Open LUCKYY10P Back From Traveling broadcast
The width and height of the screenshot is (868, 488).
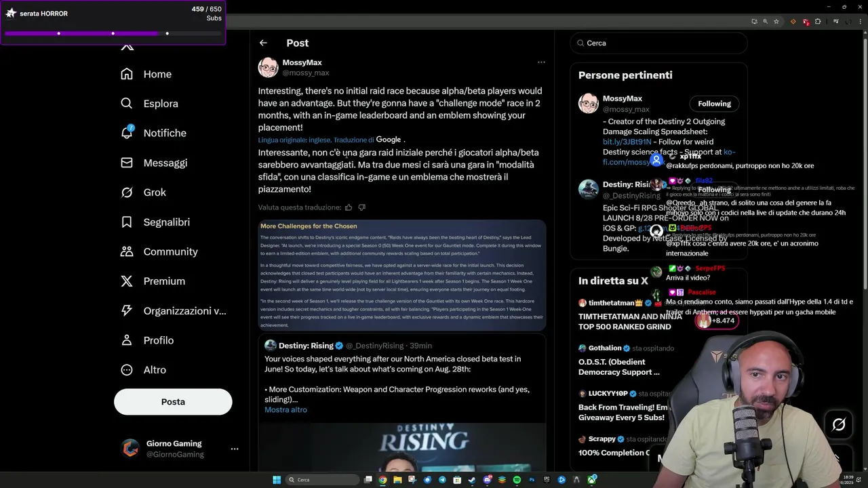coord(623,412)
